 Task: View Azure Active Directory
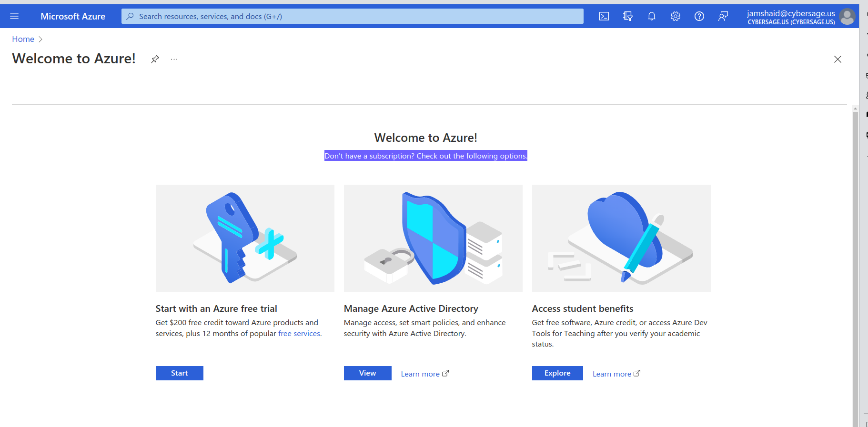[x=368, y=373]
